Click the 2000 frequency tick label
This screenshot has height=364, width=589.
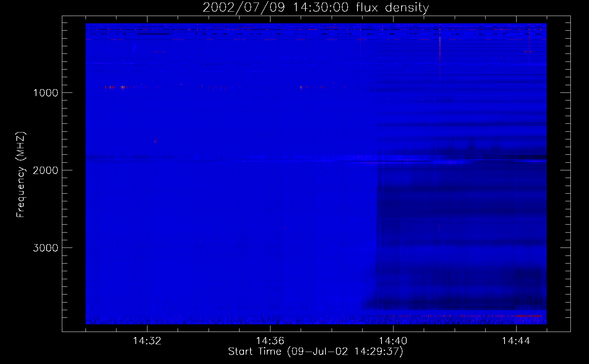46,170
